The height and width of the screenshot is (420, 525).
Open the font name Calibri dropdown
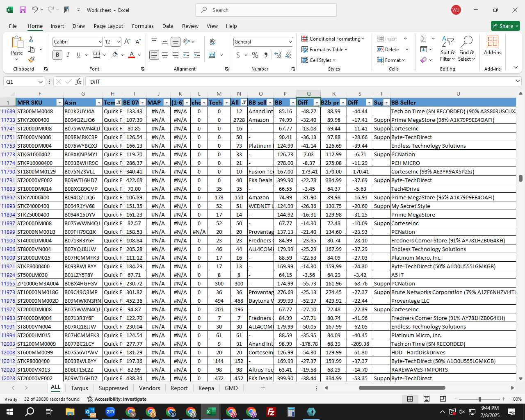(100, 42)
